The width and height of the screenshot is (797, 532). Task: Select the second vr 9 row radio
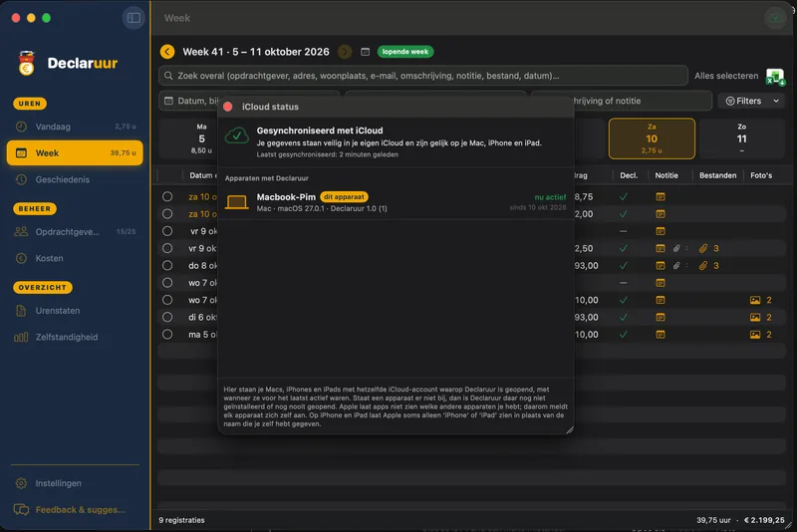[x=167, y=248]
